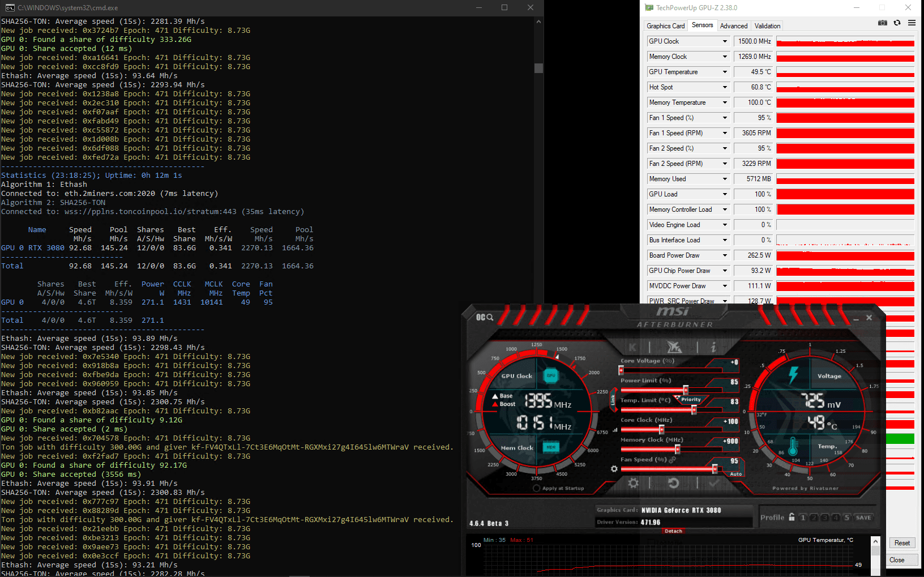Screen dimensions: 924x577
Task: Minimize the MSI Afterburner window
Action: [856, 318]
